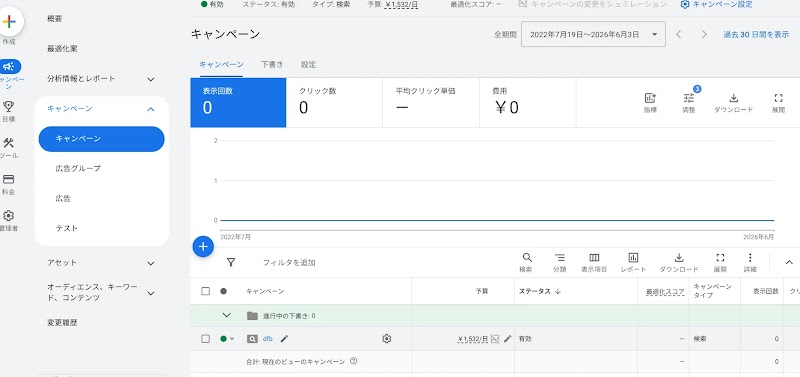Switch to the 設定 tab
The image size is (800, 377).
click(308, 65)
